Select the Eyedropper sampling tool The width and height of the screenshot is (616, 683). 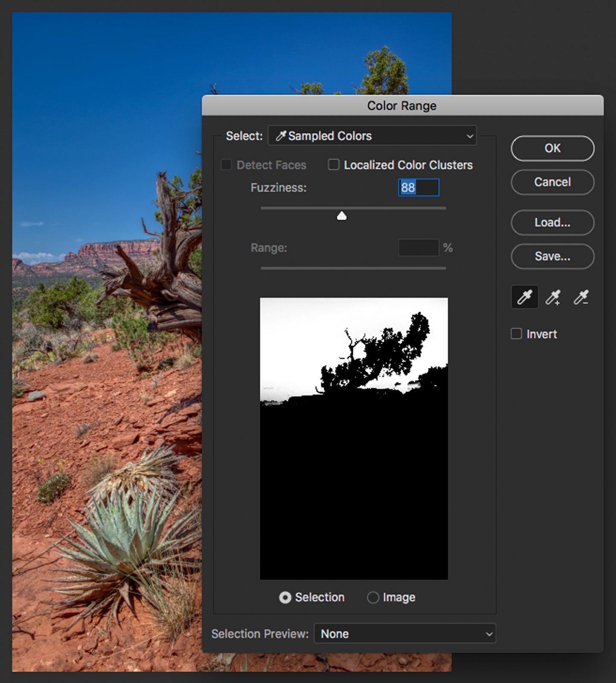pyautogui.click(x=524, y=297)
